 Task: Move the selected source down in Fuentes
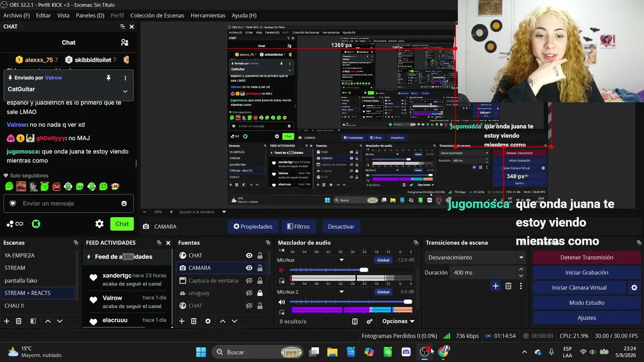click(234, 321)
